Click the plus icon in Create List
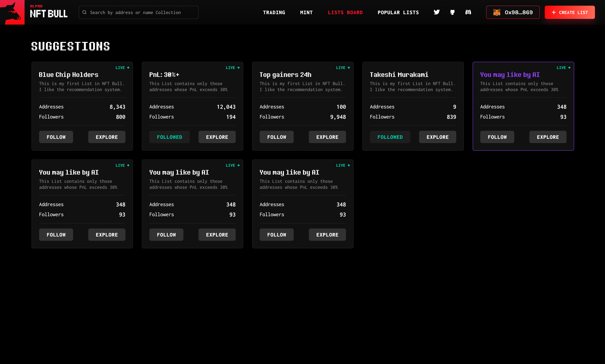Screen dimensions: 605x364 (553, 12)
